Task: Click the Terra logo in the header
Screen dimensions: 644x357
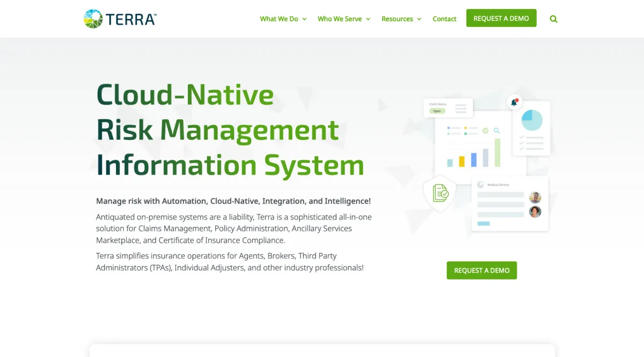Action: 120,19
